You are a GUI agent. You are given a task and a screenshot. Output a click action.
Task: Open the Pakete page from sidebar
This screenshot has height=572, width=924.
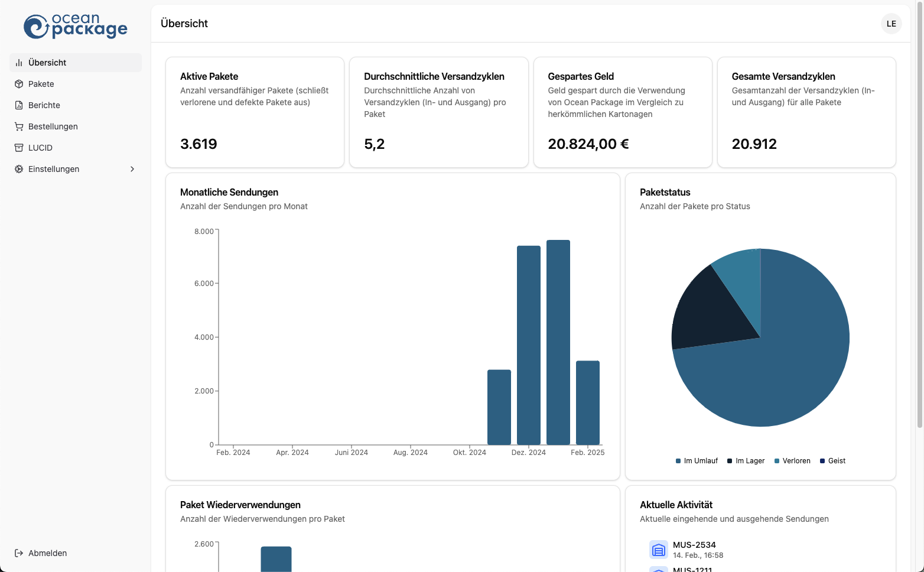[41, 84]
